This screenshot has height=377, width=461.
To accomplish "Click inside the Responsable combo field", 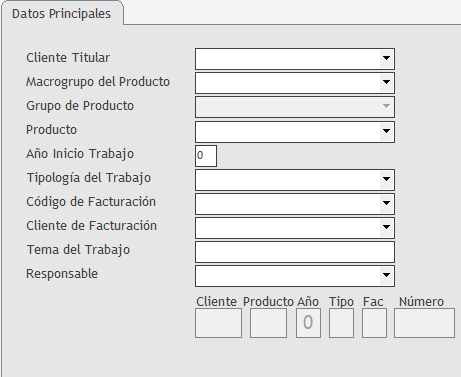I will click(x=288, y=276).
